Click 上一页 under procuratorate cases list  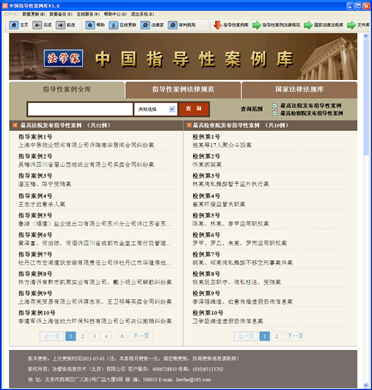(x=246, y=336)
